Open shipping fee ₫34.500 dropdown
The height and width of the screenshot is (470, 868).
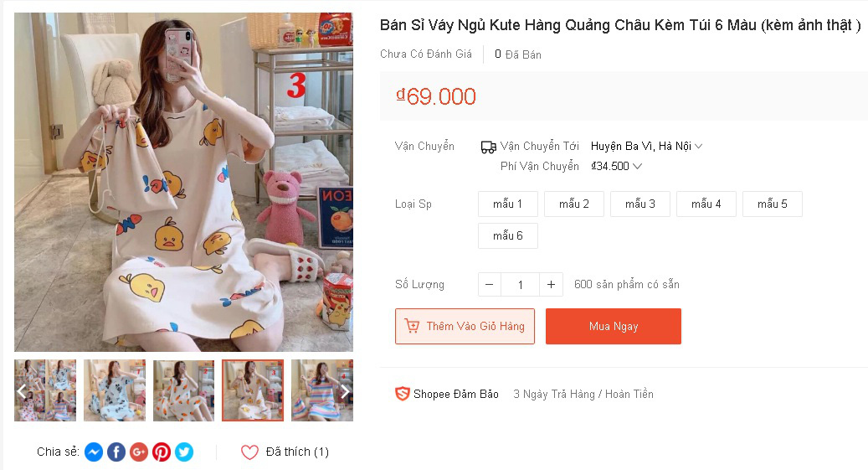(616, 167)
